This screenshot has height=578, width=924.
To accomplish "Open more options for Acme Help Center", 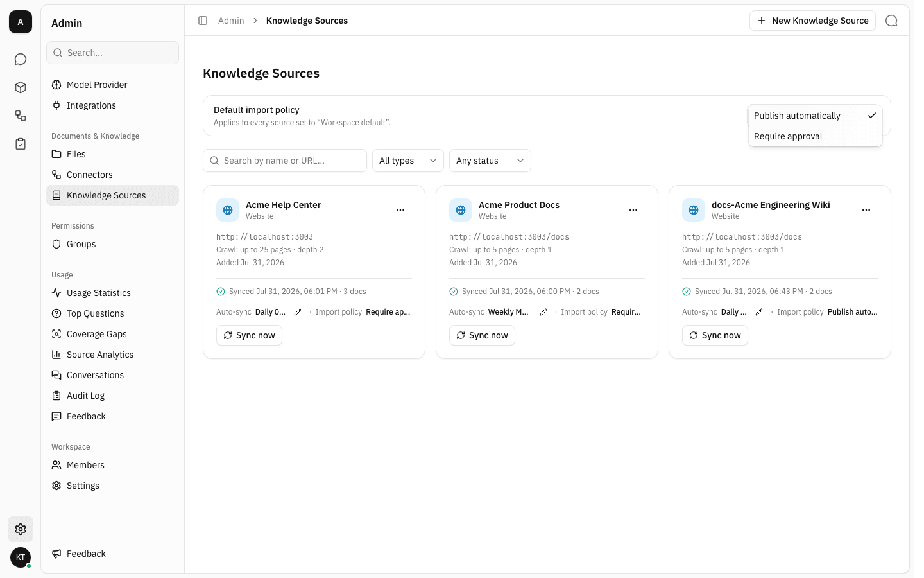I will pyautogui.click(x=400, y=210).
